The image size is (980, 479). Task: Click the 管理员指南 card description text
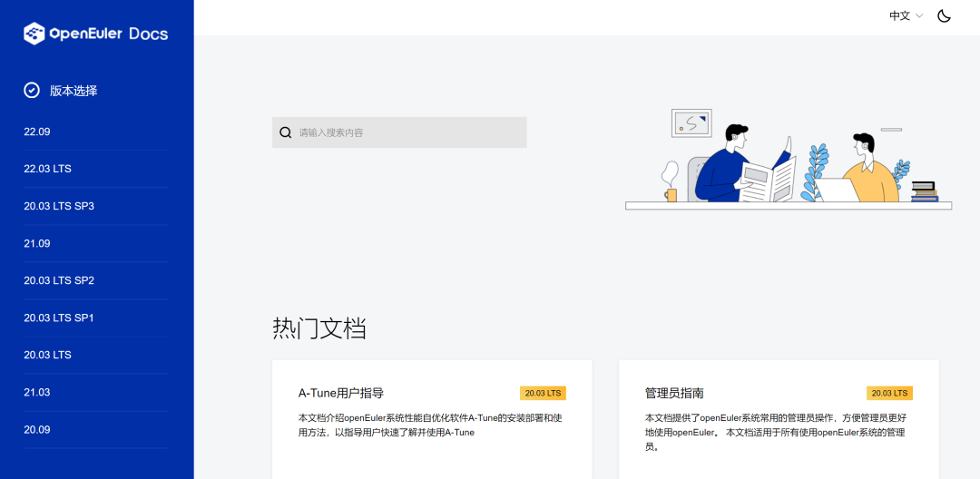[x=778, y=432]
